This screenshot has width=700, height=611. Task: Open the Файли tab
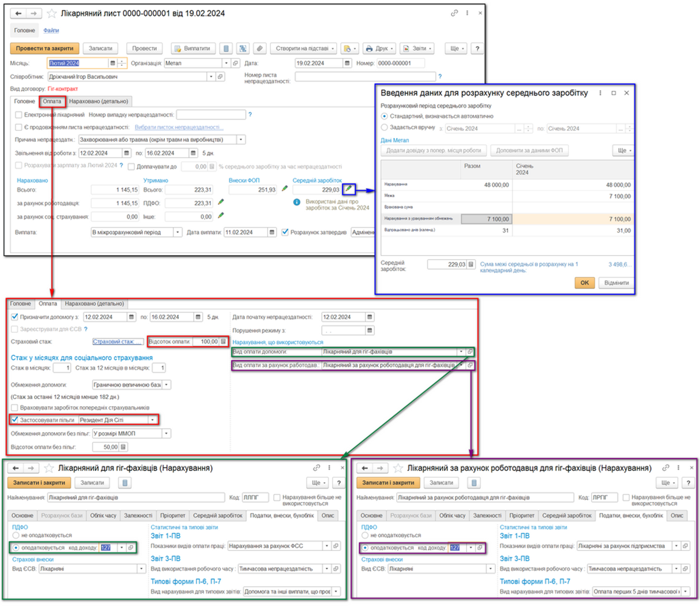pos(51,31)
